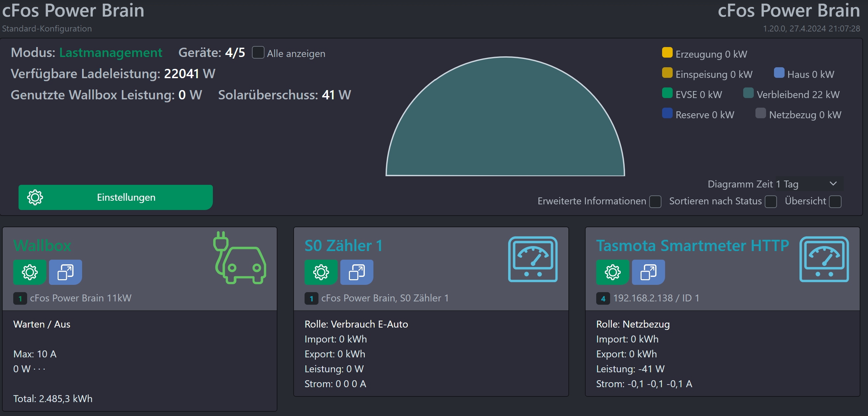Open the Wallbox settings gear button
Image resolution: width=868 pixels, height=416 pixels.
point(30,272)
